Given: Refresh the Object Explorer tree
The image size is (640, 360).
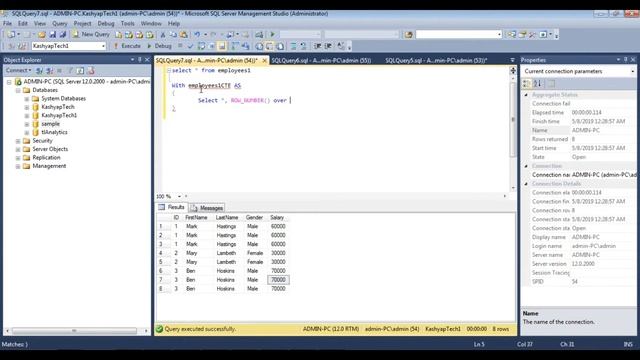Looking at the screenshot, I should (80, 71).
